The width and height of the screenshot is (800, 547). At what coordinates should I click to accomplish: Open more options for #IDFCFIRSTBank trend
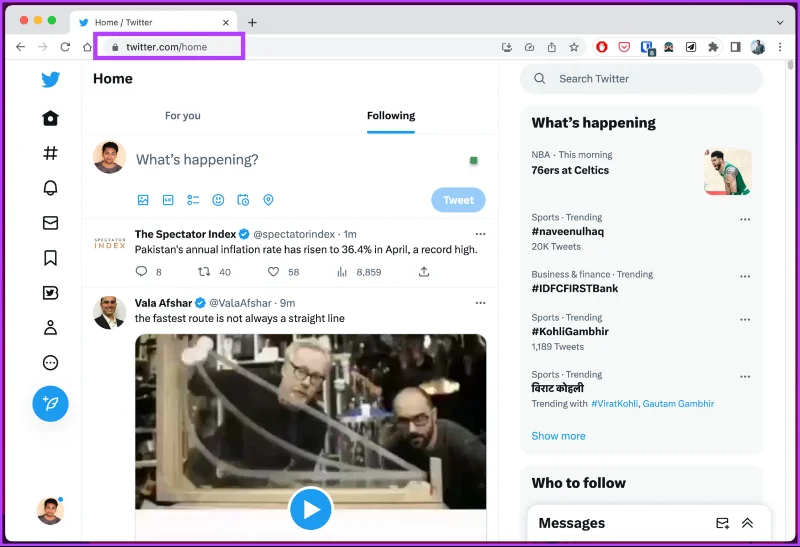pos(745,276)
